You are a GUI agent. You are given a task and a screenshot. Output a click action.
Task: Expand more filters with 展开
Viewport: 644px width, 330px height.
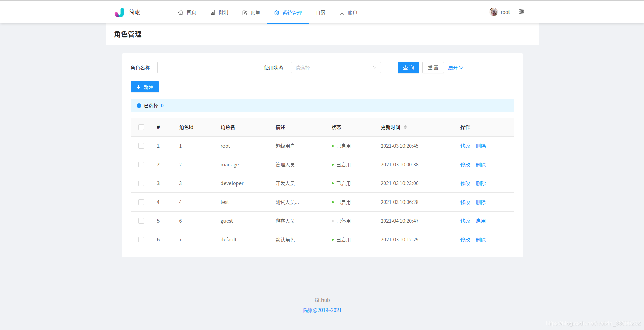coord(455,68)
